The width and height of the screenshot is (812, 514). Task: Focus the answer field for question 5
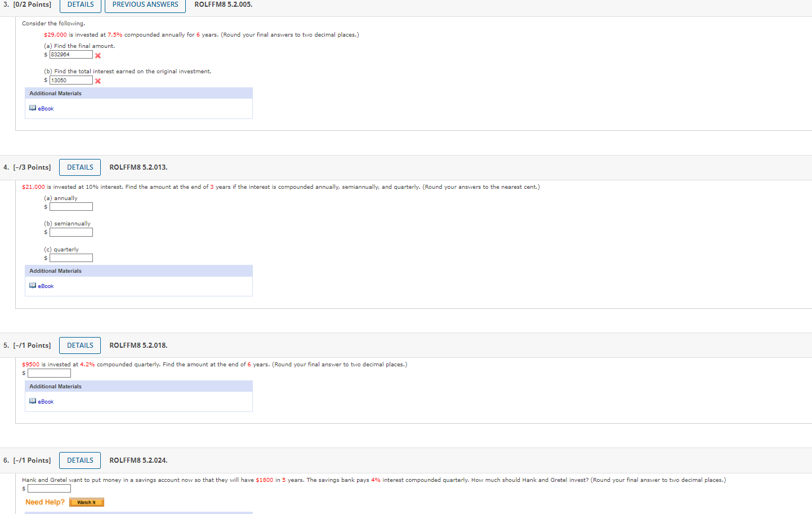pyautogui.click(x=49, y=373)
